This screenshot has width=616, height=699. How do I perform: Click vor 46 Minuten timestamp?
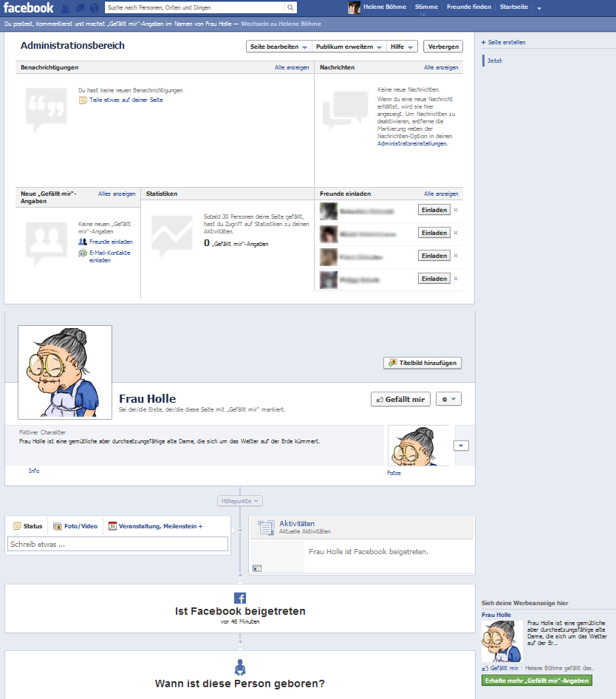240,621
